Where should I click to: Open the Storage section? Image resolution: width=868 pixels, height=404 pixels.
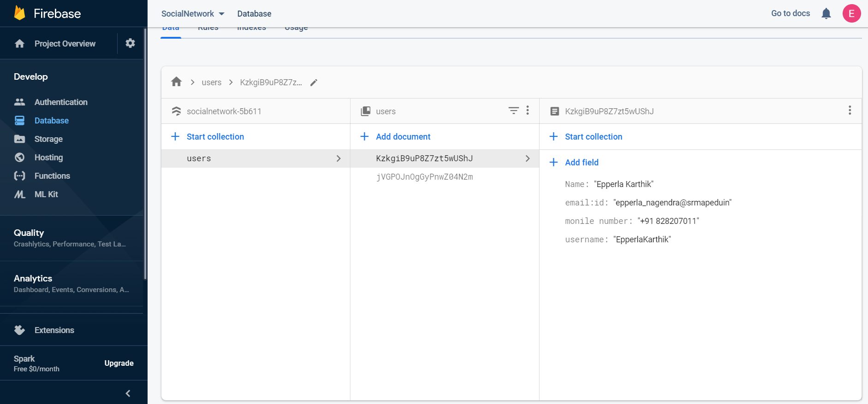(x=48, y=139)
